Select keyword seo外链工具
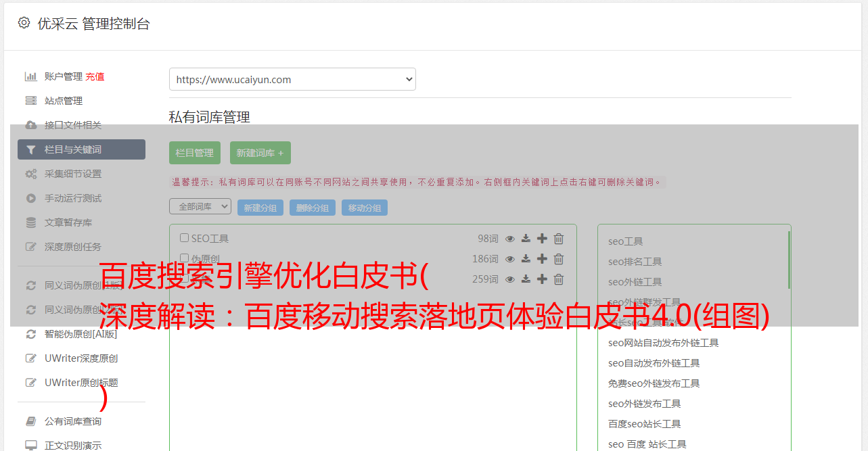The height and width of the screenshot is (451, 868). 635,282
